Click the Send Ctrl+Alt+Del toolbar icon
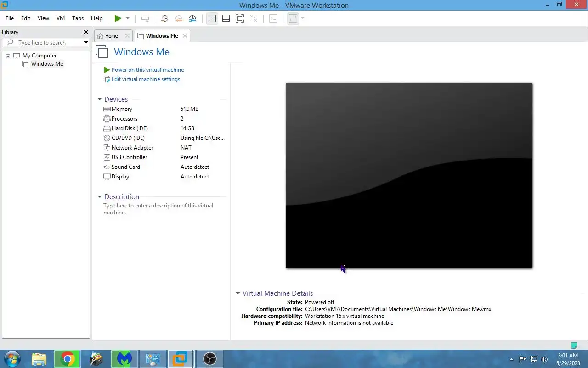Viewport: 588px width, 368px height. coord(145,18)
